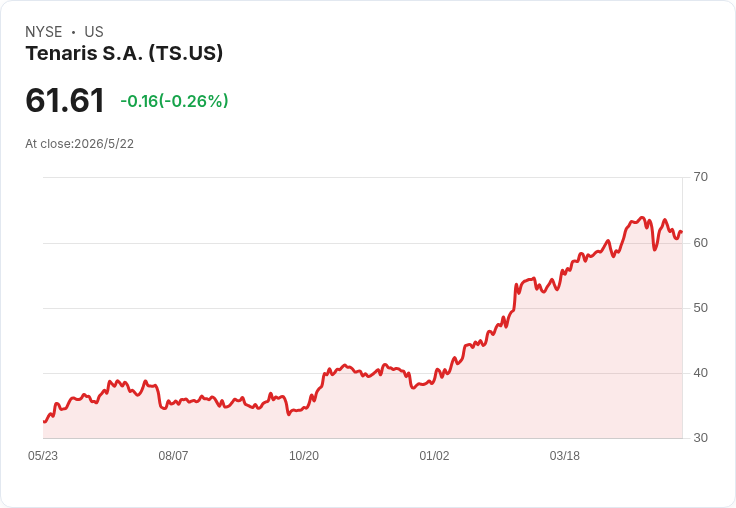736x508 pixels.
Task: Click the 60 price axis label
Action: (700, 243)
